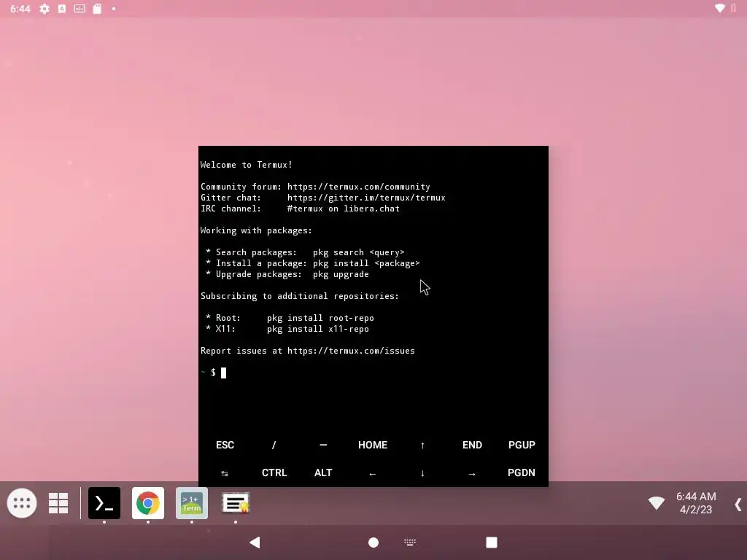Click the terminal prompt cursor
Screen dimensions: 747x560
coord(223,373)
